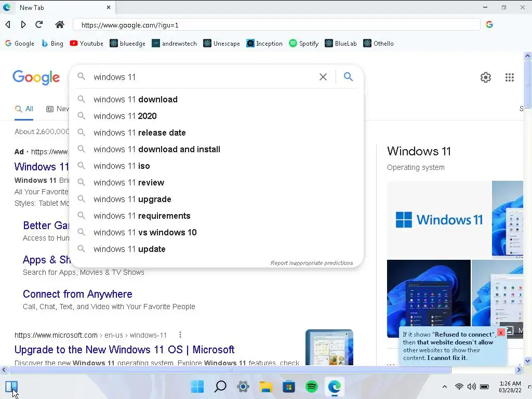This screenshot has width=532, height=399.
Task: Open Settings gear on the taskbar
Action: click(x=243, y=387)
